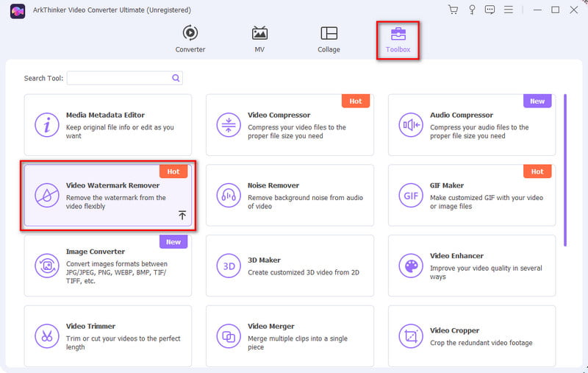Viewport: 588px width, 373px height.
Task: Open Audio Compressor title text
Action: coord(462,116)
